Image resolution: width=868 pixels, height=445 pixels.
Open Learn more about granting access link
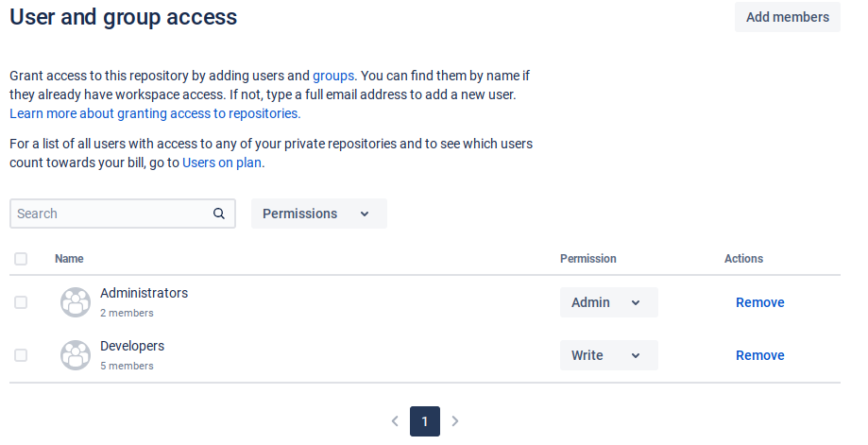(155, 113)
